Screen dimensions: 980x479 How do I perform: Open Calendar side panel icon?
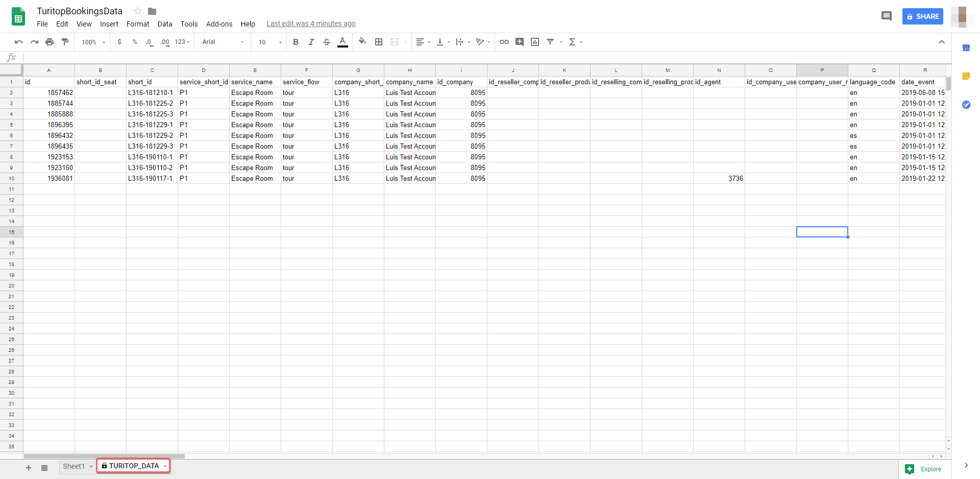click(966, 48)
